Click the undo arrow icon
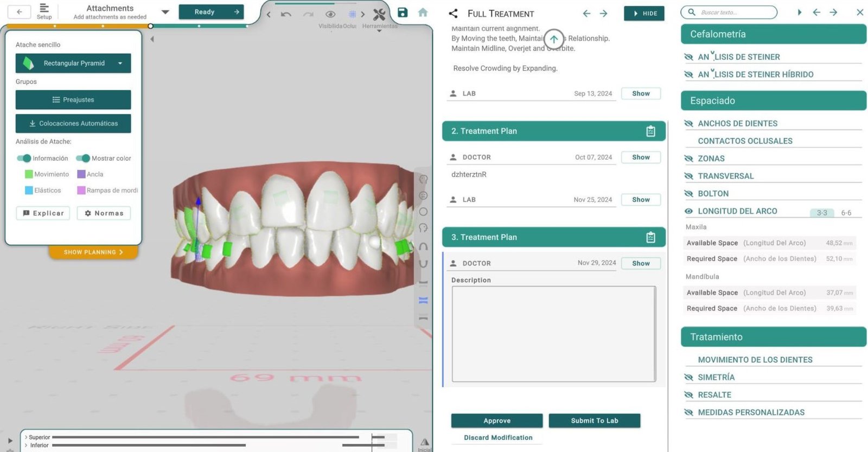The height and width of the screenshot is (452, 868). tap(286, 15)
